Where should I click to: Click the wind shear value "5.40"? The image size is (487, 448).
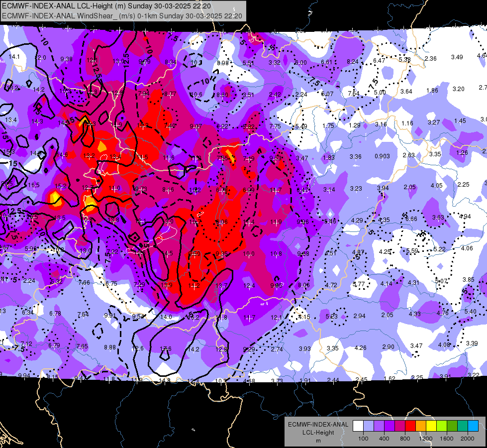tap(470, 311)
